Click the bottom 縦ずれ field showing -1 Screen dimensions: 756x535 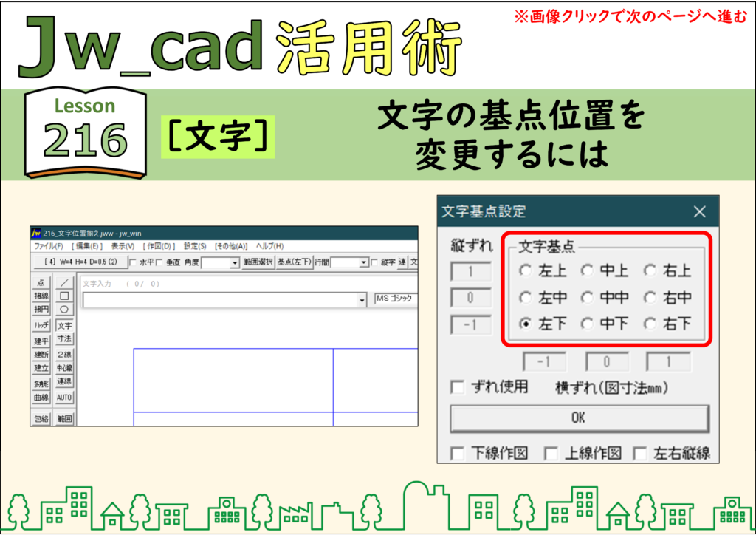pos(471,324)
